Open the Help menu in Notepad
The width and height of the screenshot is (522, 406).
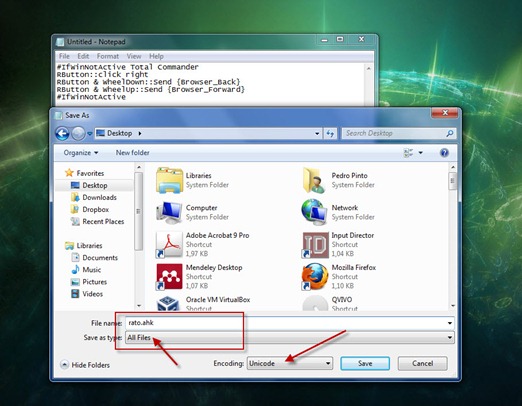[x=156, y=56]
